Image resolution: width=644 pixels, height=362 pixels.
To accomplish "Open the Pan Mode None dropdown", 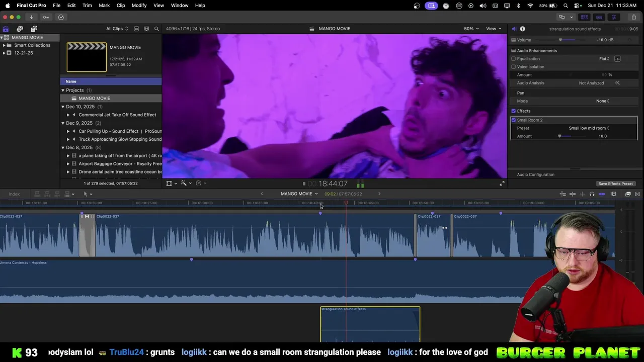I will point(603,101).
